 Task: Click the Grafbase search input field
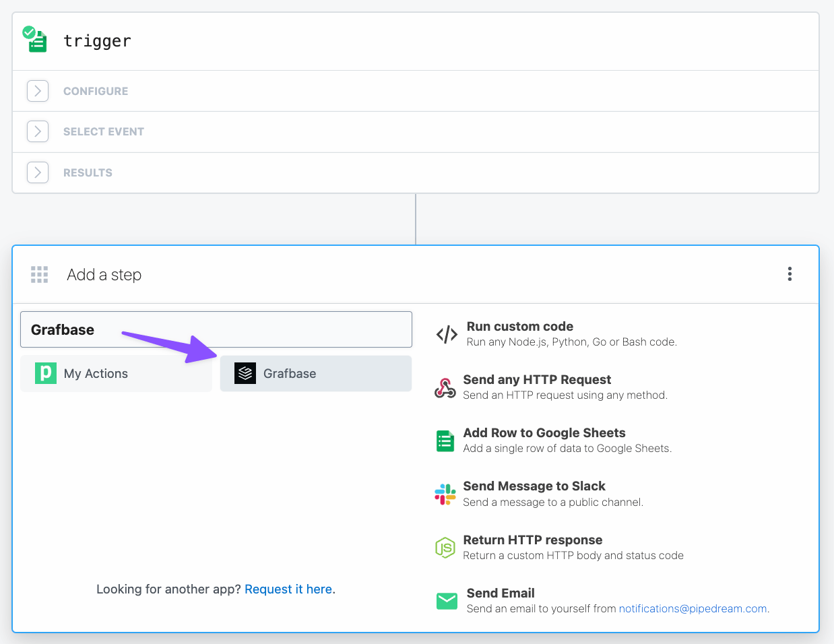point(216,329)
